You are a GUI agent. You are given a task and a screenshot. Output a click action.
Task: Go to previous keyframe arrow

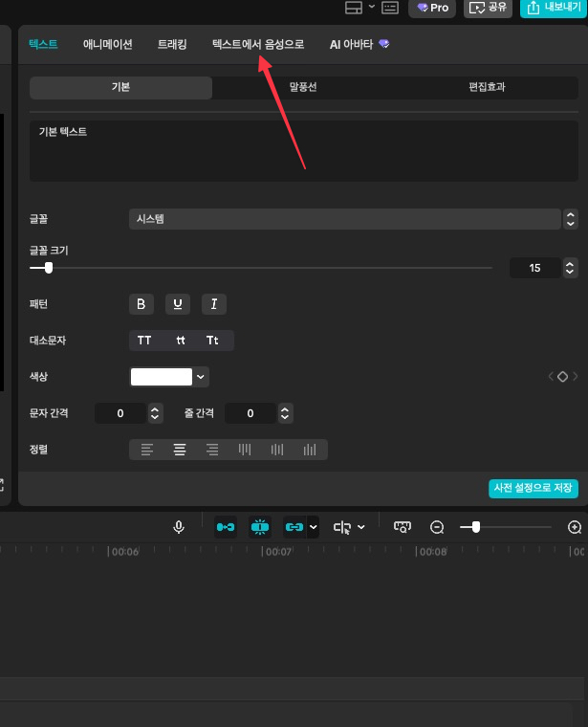551,377
